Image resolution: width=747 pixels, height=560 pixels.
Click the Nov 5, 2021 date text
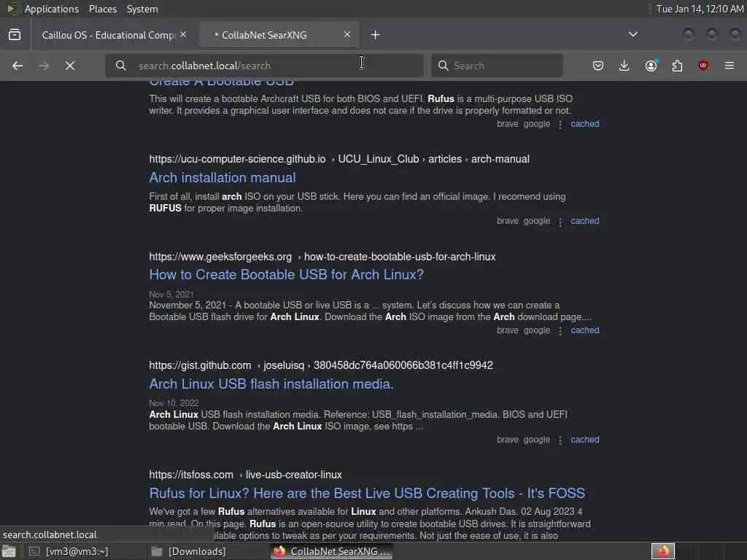[171, 295]
